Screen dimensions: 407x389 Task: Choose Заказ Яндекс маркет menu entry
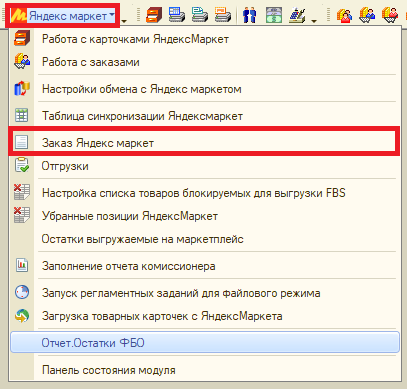pos(205,143)
